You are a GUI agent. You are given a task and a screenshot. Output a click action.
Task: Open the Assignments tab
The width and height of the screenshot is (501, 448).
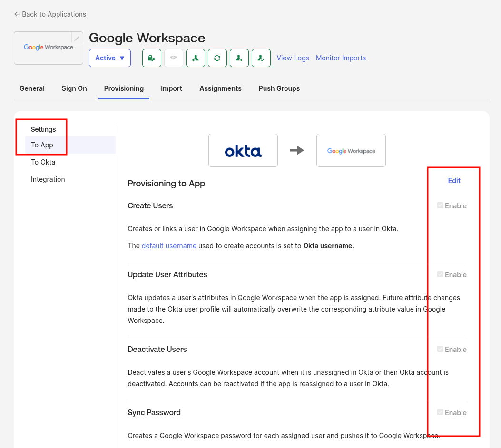pyautogui.click(x=220, y=88)
